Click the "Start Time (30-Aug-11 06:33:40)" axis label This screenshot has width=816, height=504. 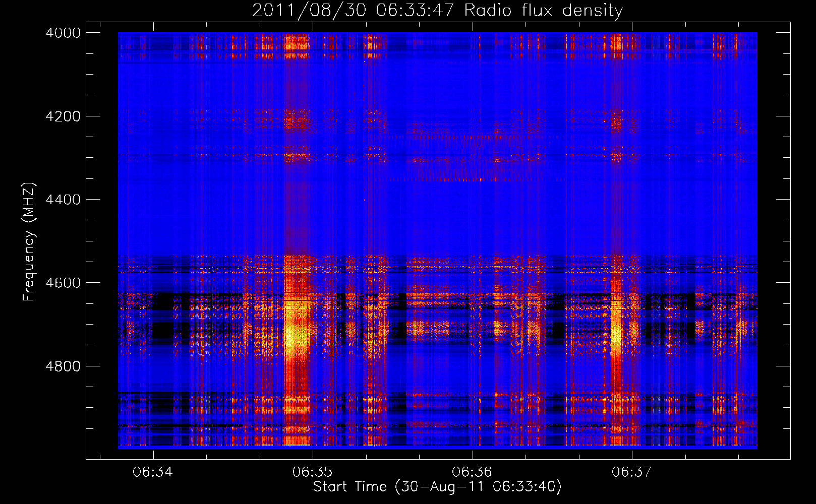click(x=437, y=487)
